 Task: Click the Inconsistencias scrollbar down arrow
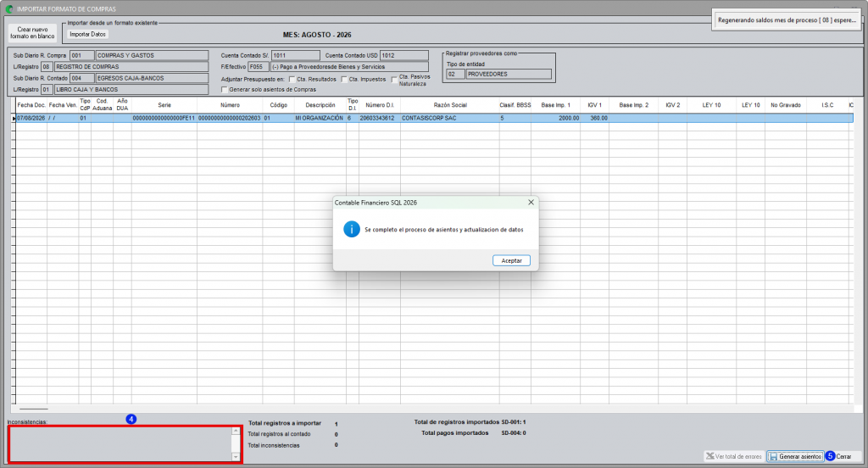click(236, 458)
